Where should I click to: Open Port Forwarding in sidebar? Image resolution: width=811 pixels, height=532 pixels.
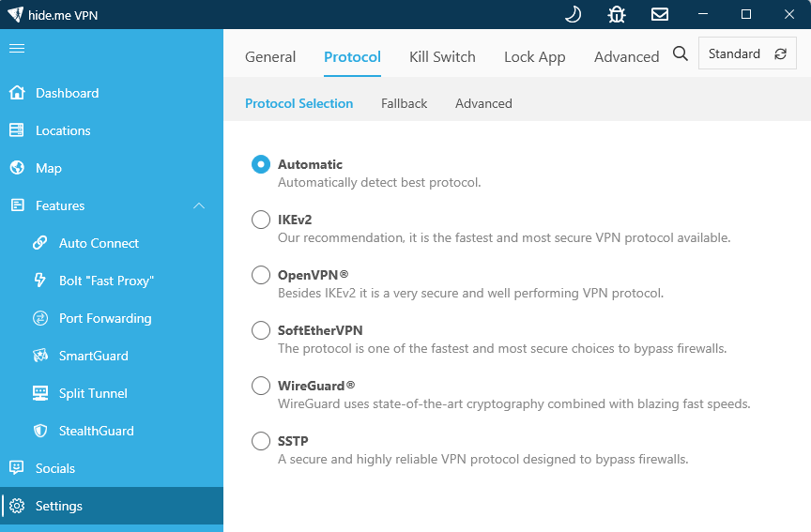click(104, 318)
